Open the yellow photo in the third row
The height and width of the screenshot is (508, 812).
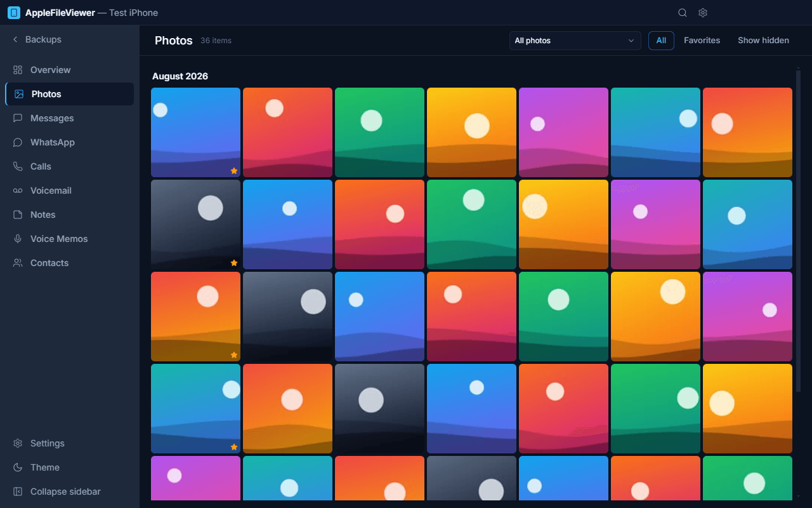(x=655, y=316)
